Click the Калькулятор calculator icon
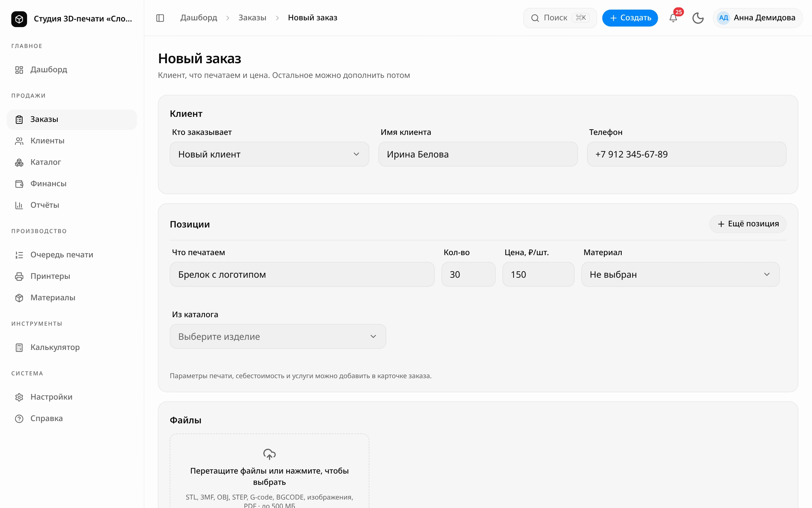This screenshot has height=508, width=812. click(19, 347)
